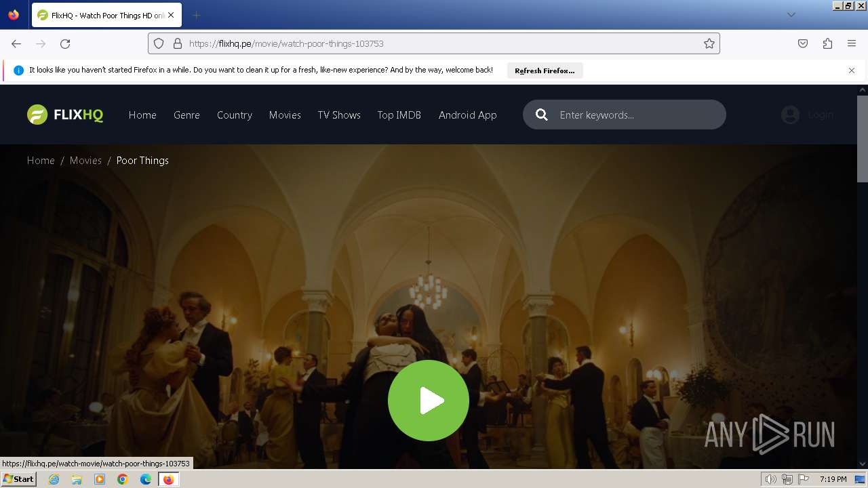Open the Genre menu

pyautogui.click(x=186, y=115)
